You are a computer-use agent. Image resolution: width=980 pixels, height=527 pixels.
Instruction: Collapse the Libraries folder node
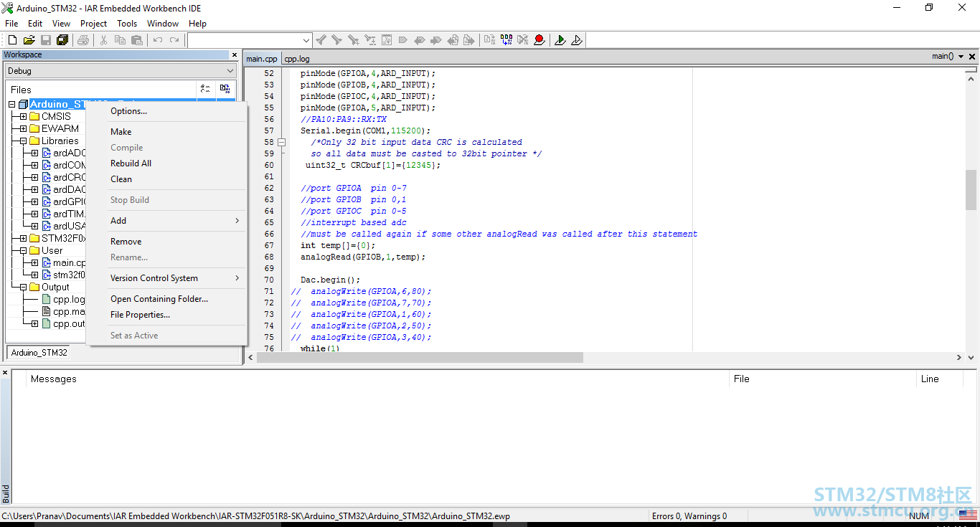[x=23, y=141]
